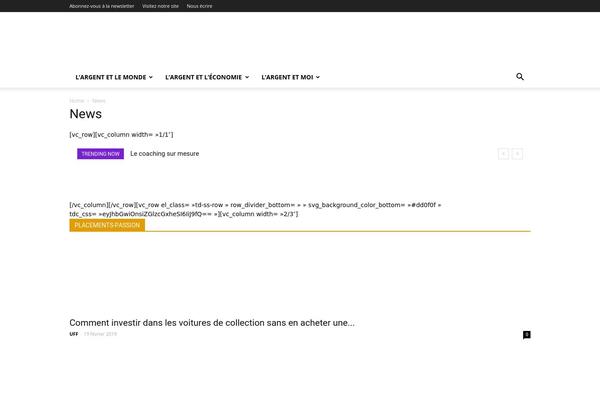The image size is (600, 400).
Task: Go to Nous écrire in top bar
Action: pyautogui.click(x=200, y=6)
